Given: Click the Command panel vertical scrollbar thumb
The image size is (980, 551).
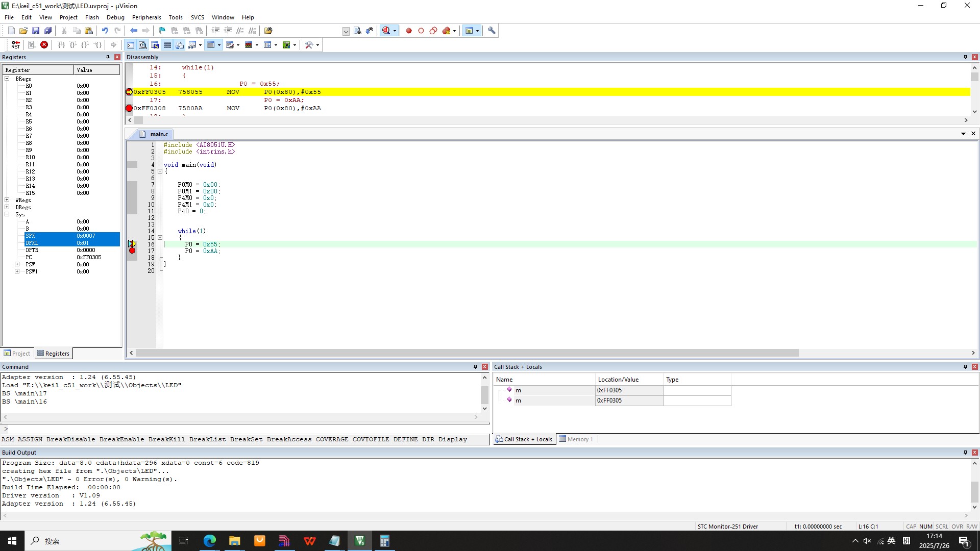Looking at the screenshot, I should tap(484, 395).
